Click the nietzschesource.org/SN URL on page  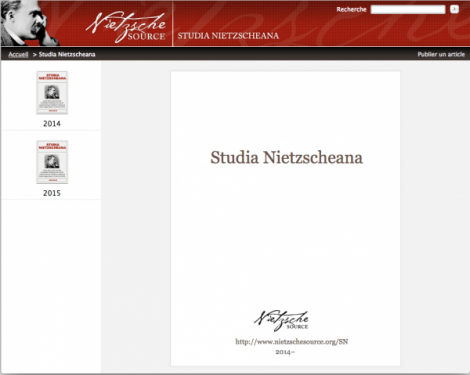[x=292, y=342]
